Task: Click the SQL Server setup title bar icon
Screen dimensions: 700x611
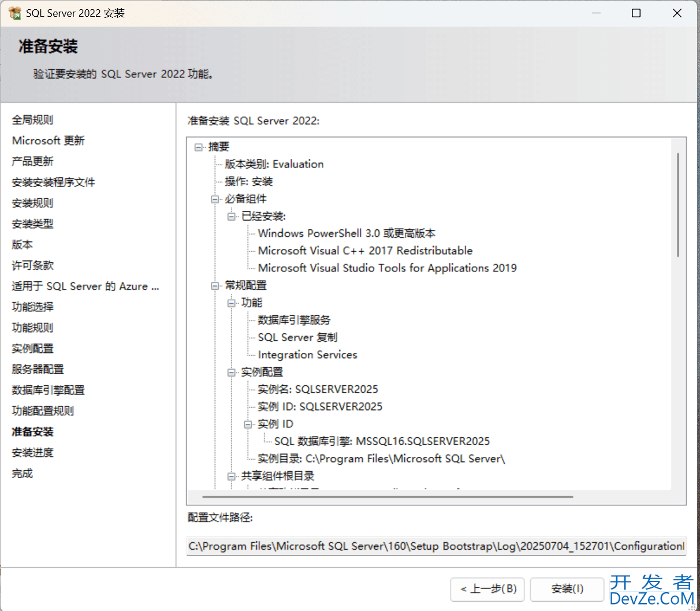Action: 15,13
